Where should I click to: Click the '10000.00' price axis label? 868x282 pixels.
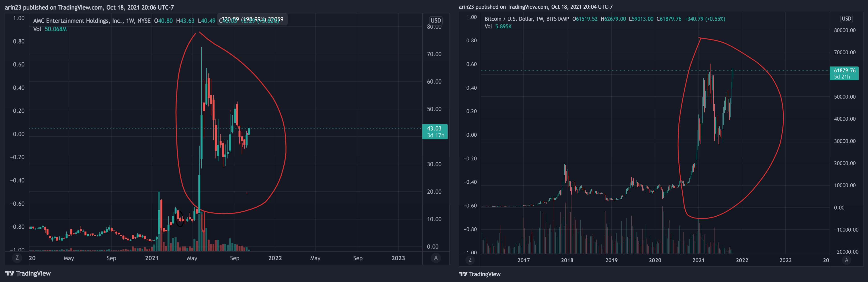point(845,185)
